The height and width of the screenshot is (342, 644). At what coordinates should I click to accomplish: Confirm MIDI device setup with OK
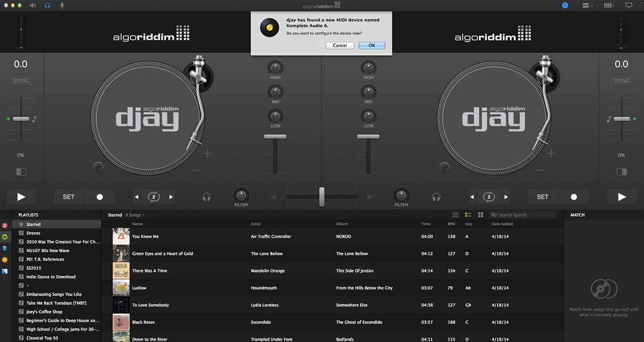372,45
